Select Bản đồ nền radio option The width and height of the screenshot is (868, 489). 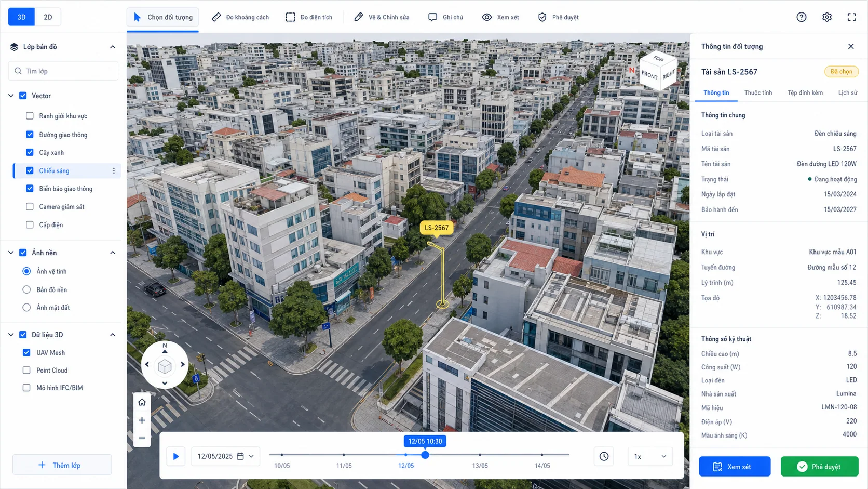coord(26,289)
